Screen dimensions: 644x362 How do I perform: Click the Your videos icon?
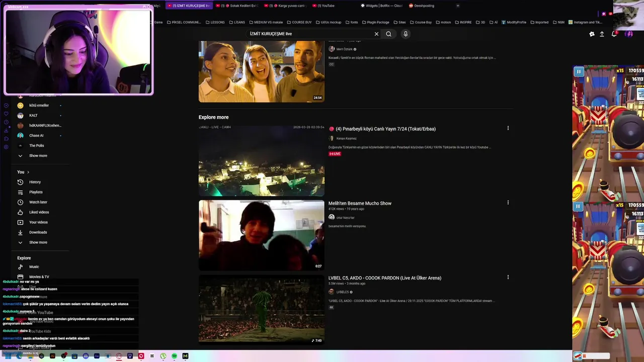[20, 222]
